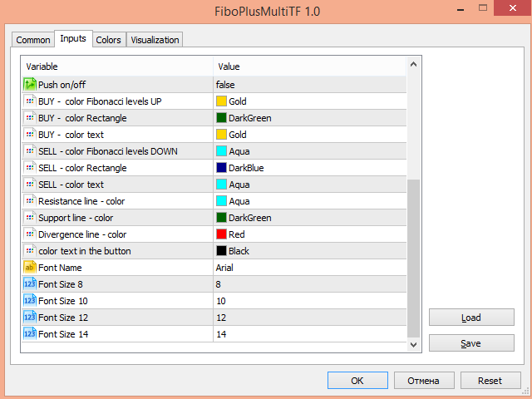Select the value 14 for Font Size 14
This screenshot has width=532, height=399.
[221, 334]
